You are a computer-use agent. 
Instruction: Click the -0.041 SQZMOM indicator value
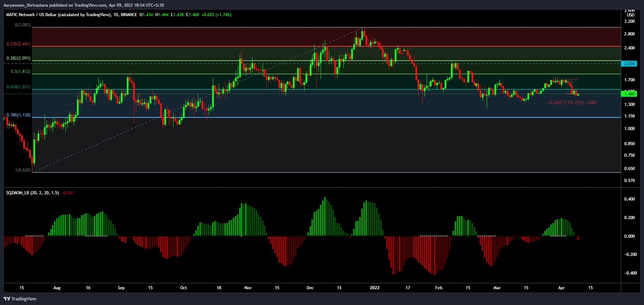click(x=68, y=193)
